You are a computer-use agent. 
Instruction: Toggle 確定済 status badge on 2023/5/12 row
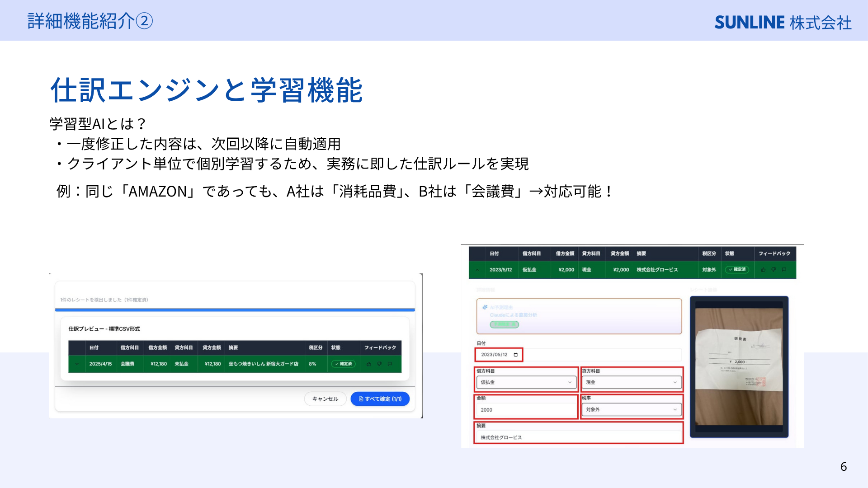point(737,270)
